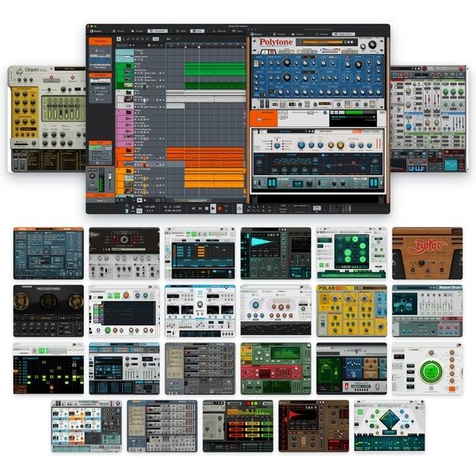This screenshot has width=476, height=476.
Task: Select the arrow Selection tool in sequencer toolbar
Action: [119, 39]
